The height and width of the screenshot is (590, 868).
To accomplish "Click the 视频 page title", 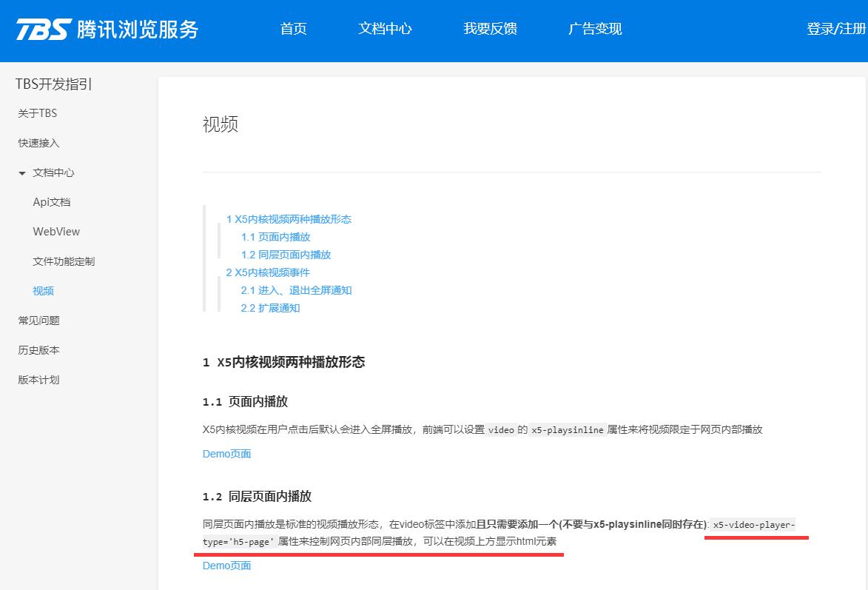I will [221, 124].
